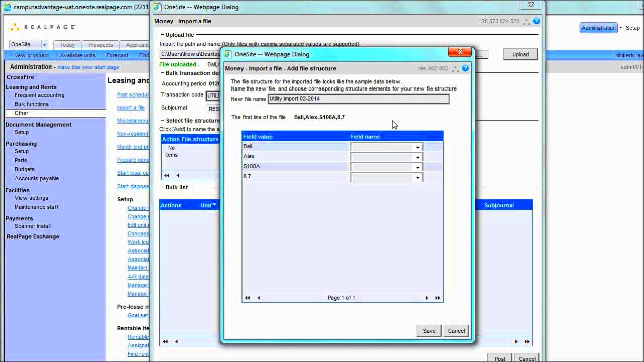
Task: Click previous-page arrow under File structure list
Action: 178,175
